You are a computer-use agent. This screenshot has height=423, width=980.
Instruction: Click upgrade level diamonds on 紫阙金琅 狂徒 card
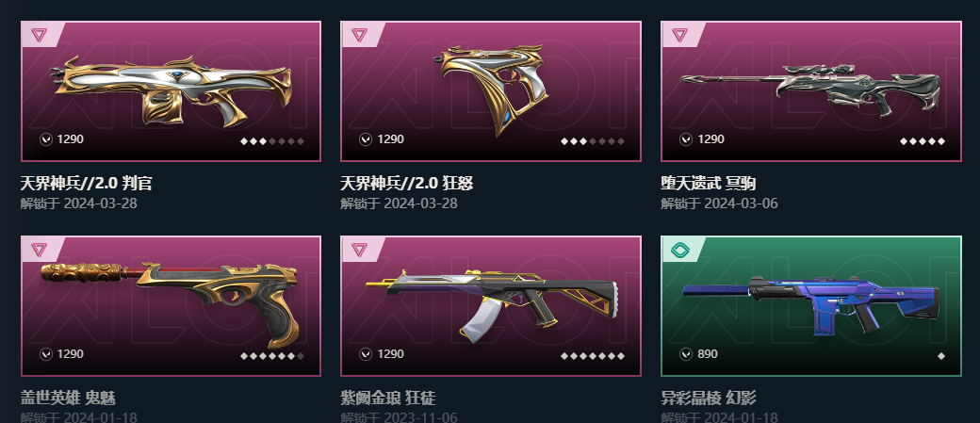point(593,356)
